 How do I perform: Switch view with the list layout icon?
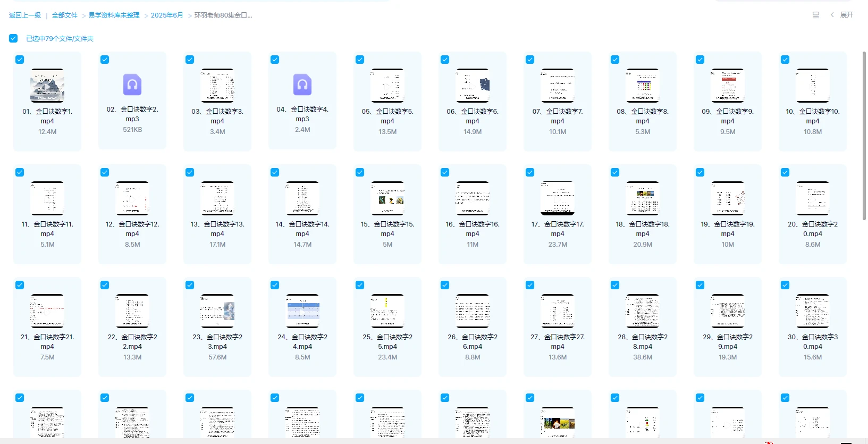pos(816,15)
